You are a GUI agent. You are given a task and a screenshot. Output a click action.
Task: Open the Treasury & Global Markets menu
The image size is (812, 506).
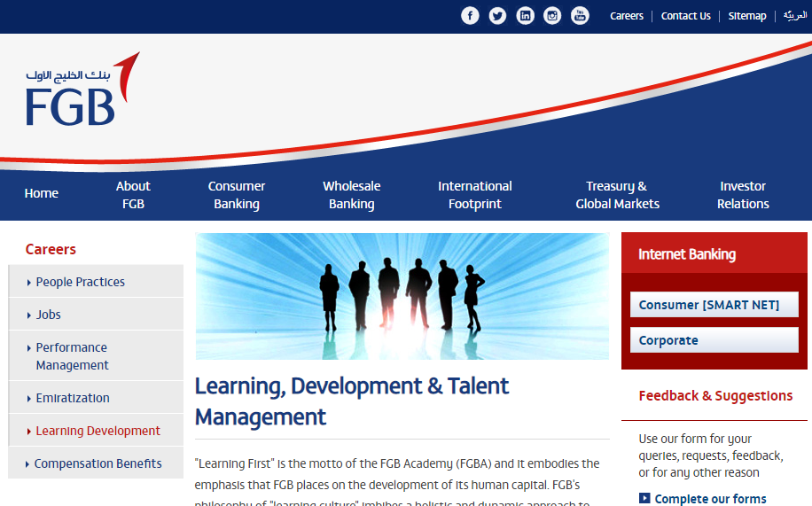(617, 195)
